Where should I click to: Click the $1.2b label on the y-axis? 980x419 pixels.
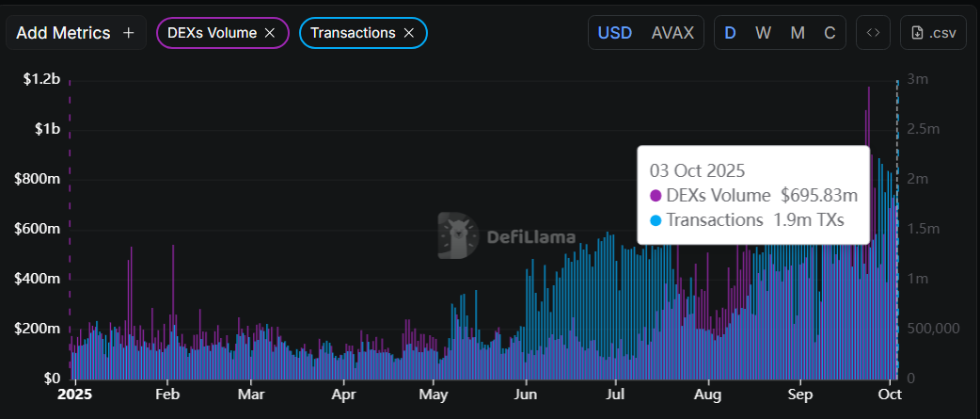pos(42,80)
